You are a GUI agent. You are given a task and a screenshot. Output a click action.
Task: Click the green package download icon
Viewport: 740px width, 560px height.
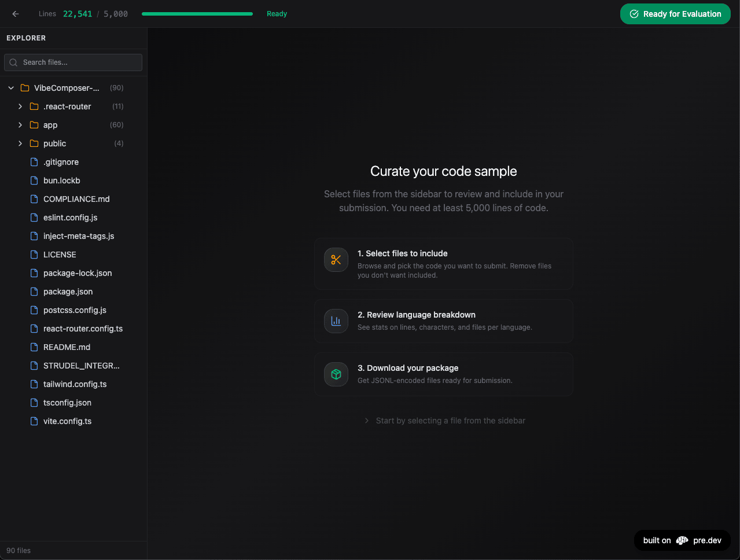point(336,374)
